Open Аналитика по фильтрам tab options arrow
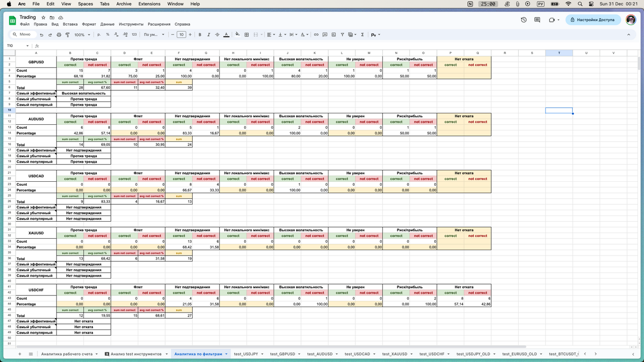 coord(226,354)
